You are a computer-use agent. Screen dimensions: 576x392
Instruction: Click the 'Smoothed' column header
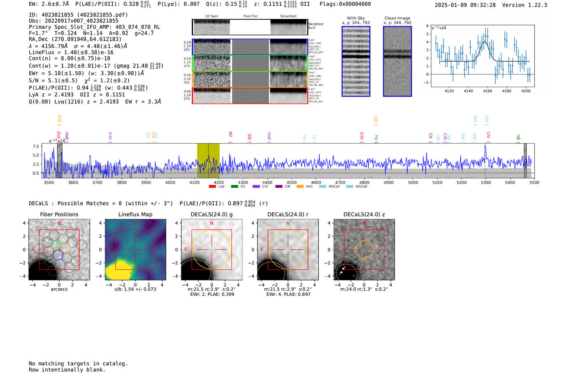pyautogui.click(x=288, y=16)
